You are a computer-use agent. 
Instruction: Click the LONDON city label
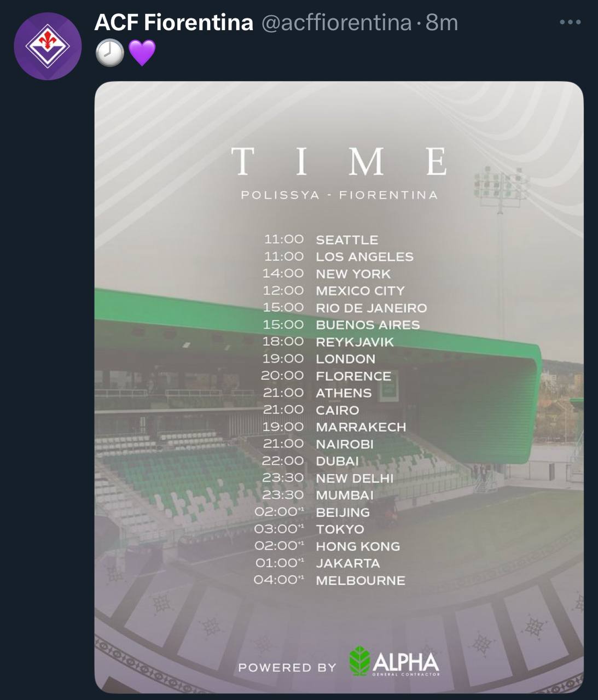point(346,359)
